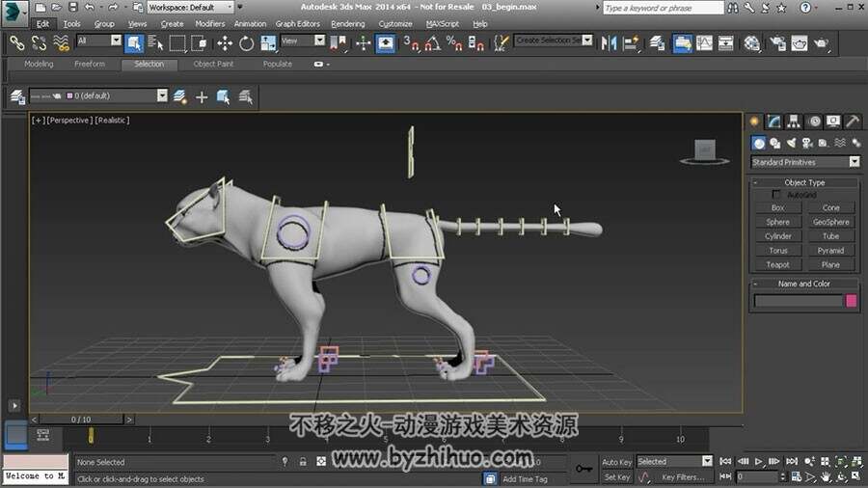Activate the Select Object tool
The width and height of the screenshot is (868, 488).
click(x=134, y=42)
